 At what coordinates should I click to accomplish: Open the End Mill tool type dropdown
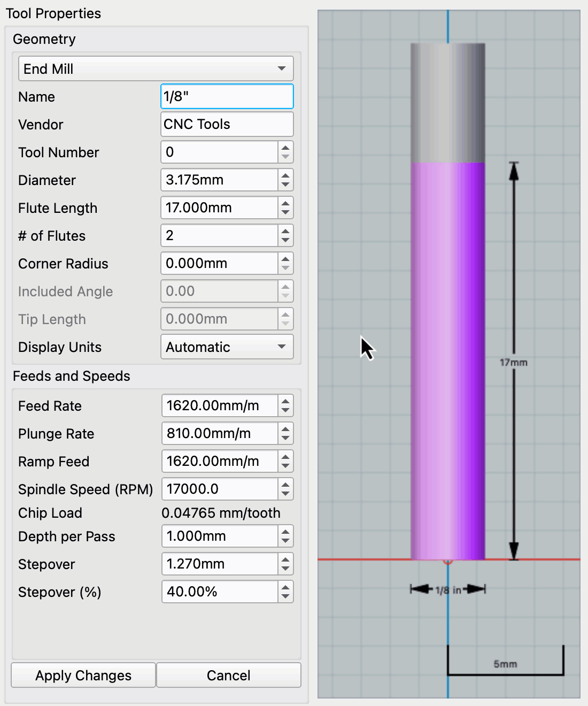[156, 69]
